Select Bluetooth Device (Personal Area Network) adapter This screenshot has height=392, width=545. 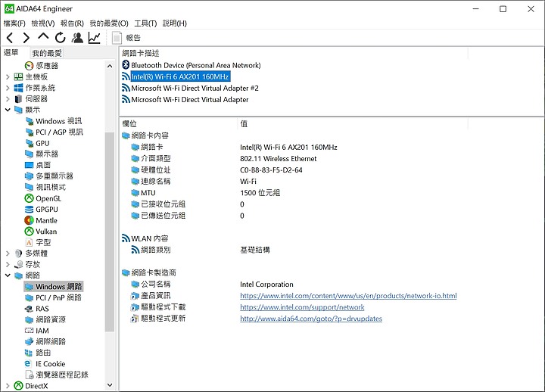coord(192,65)
